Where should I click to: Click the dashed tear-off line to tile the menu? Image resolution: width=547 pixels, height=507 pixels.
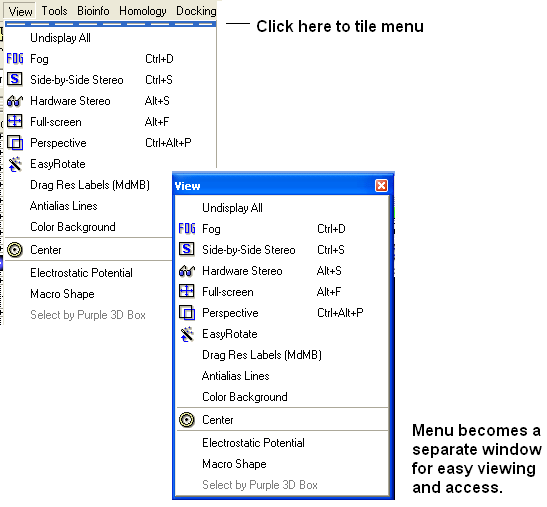111,24
